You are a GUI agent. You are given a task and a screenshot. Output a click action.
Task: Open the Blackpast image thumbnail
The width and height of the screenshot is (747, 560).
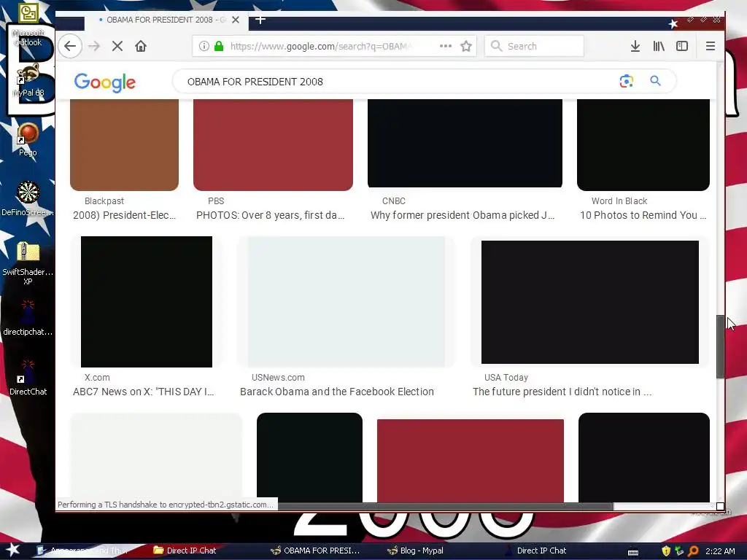[x=124, y=145]
